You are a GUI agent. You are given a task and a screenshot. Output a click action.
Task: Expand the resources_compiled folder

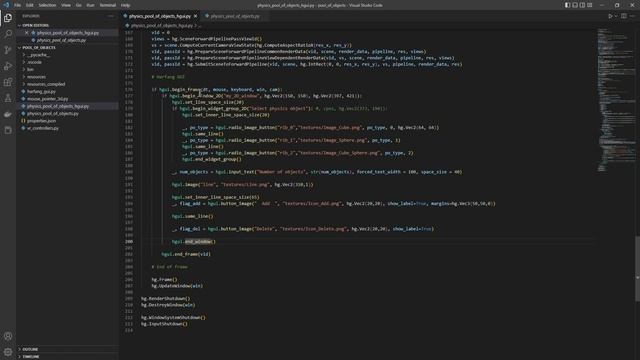click(x=46, y=84)
